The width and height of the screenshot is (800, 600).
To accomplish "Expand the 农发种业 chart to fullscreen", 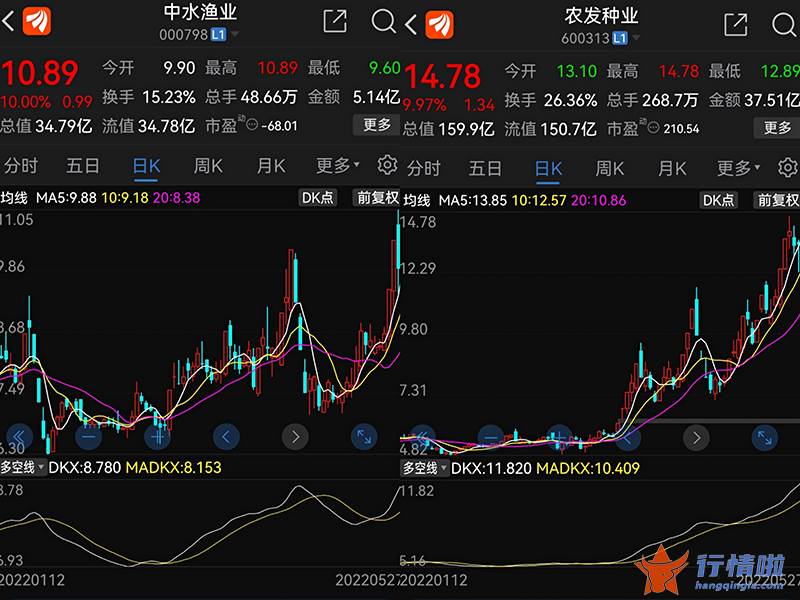I will point(765,437).
